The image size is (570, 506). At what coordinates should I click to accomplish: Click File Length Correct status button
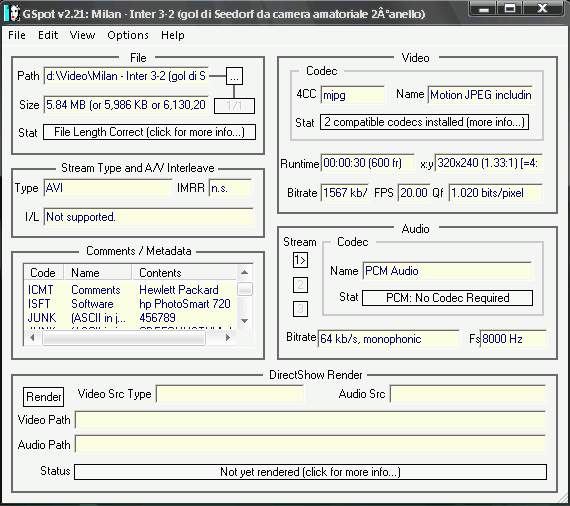click(149, 132)
